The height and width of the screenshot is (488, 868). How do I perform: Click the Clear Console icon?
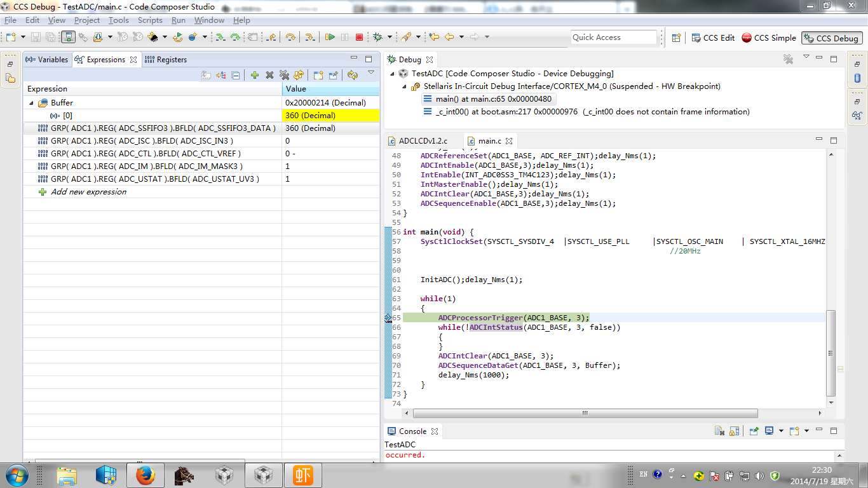[719, 431]
